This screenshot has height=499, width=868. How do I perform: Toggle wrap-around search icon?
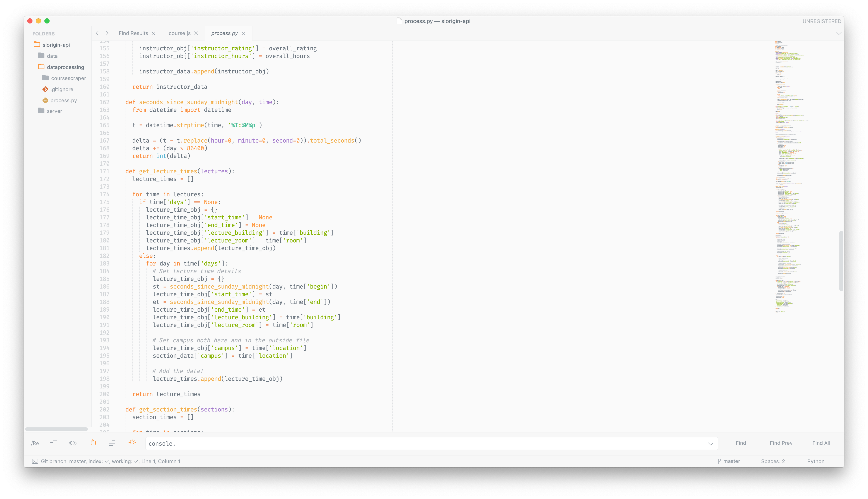[x=93, y=443]
